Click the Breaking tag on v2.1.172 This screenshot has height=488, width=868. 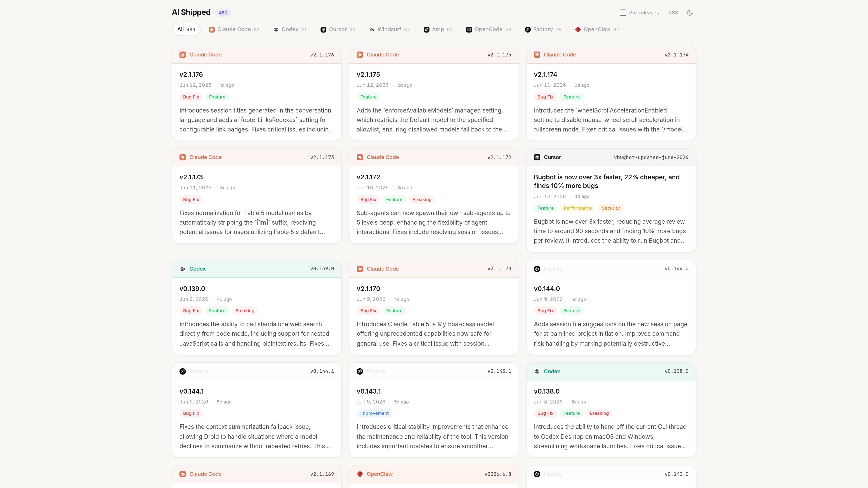[422, 199]
